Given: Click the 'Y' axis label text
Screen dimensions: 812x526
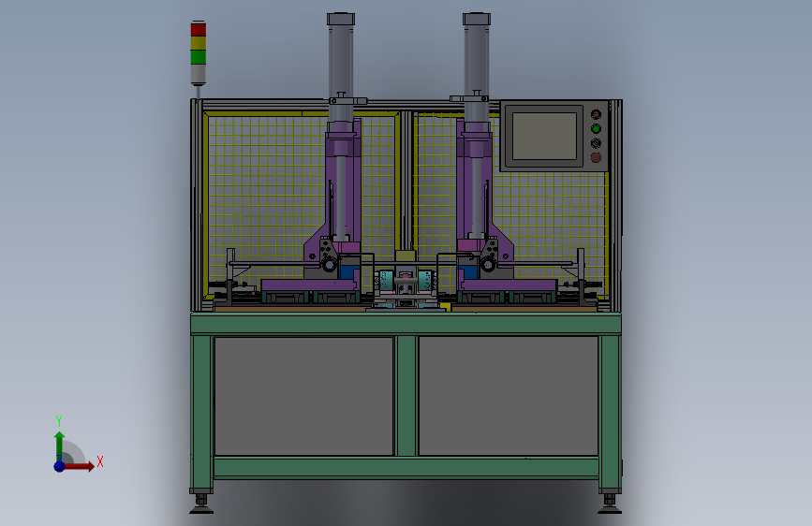Looking at the screenshot, I should point(59,421).
